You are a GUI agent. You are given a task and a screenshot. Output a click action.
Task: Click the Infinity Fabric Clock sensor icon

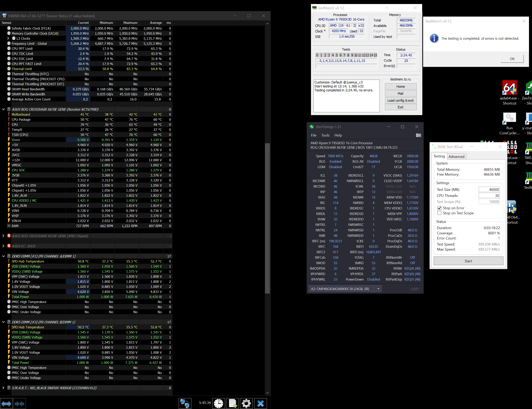[x=9, y=28]
